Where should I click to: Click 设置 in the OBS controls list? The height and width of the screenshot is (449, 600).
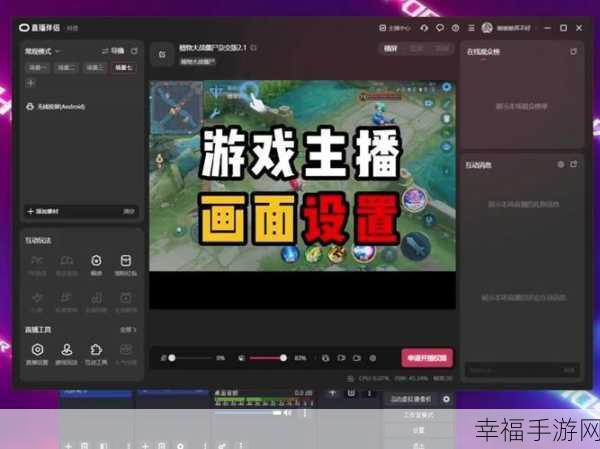418,431
